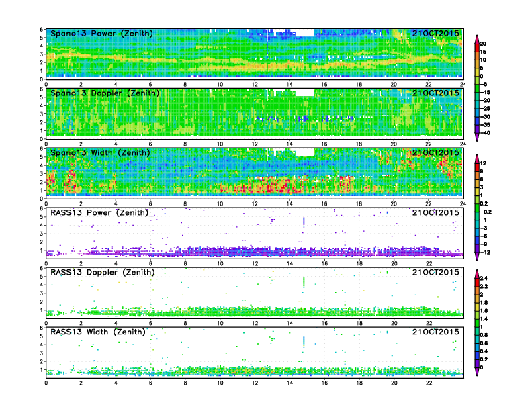Click the 21OCT2015 date in RASS13 Doppler panel

[x=436, y=272]
